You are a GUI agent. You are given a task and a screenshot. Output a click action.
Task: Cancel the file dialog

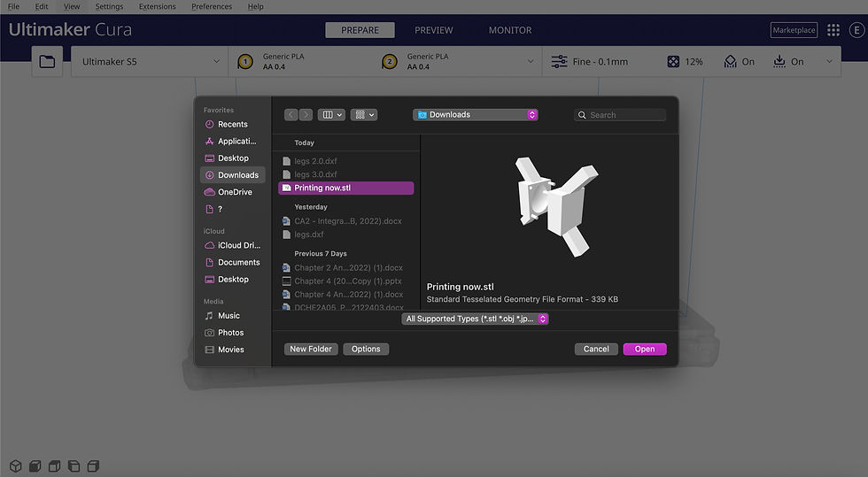point(596,350)
